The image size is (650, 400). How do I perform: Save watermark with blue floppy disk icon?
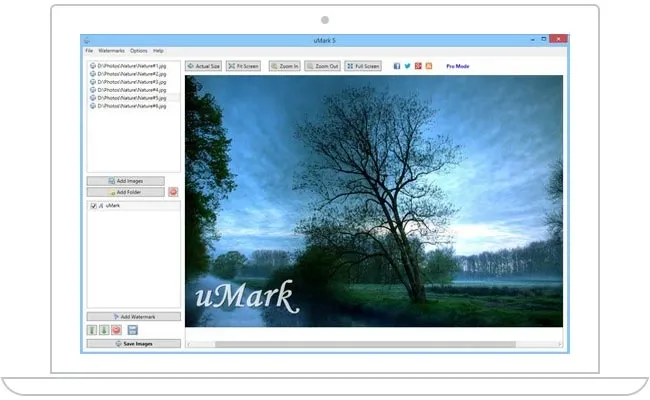click(x=132, y=330)
